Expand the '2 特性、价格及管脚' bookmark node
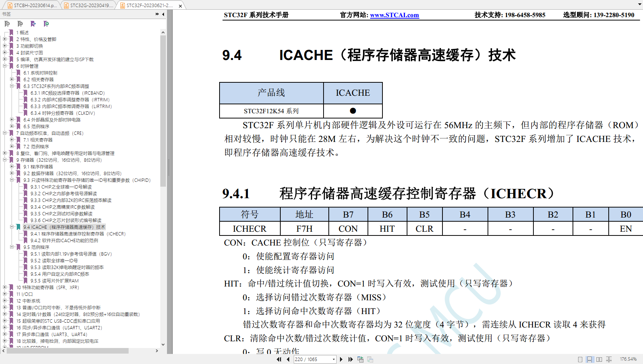 (x=5, y=39)
